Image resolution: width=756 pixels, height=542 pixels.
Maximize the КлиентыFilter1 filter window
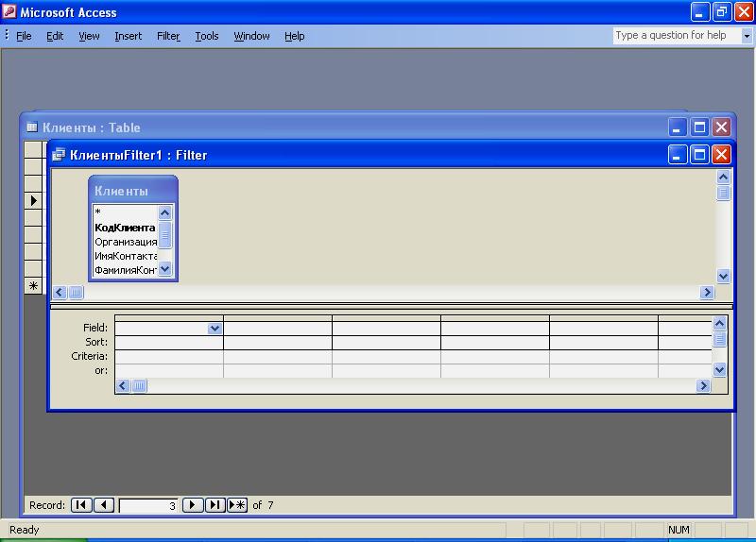pyautogui.click(x=699, y=155)
